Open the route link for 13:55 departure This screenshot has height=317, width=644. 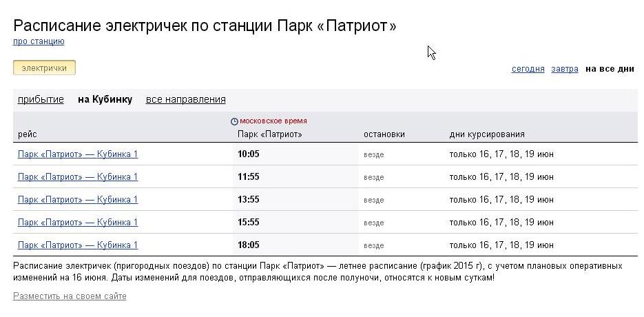tap(78, 200)
